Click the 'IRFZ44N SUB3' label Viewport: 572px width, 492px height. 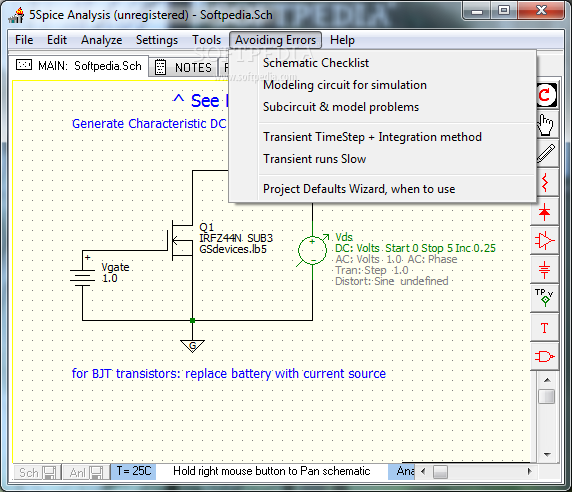point(236,238)
